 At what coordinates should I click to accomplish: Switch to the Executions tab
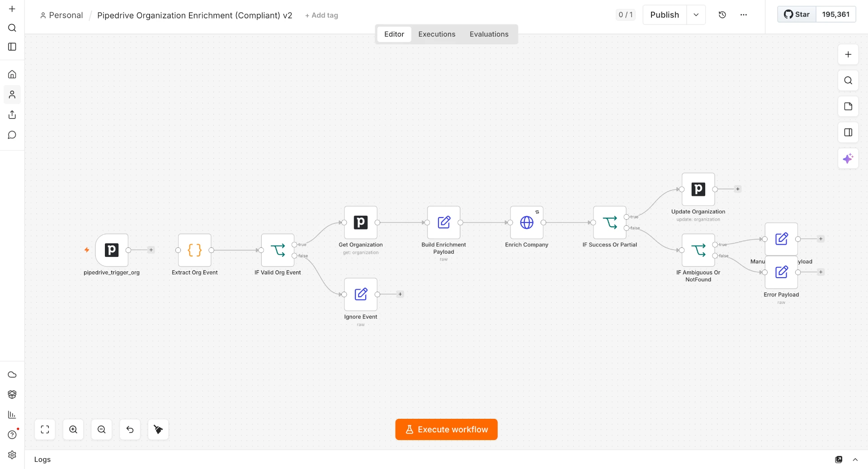click(437, 34)
